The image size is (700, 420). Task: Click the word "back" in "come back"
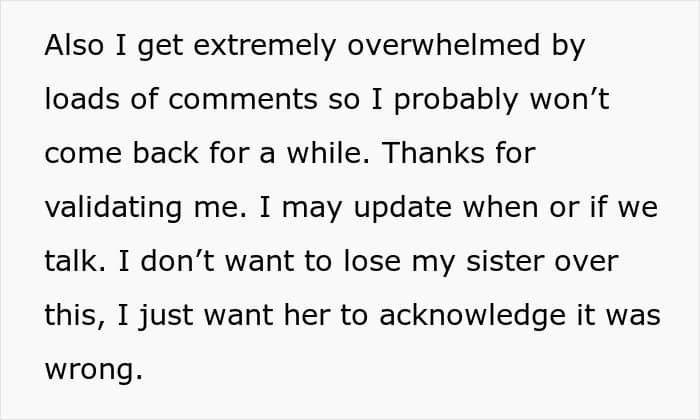(166, 154)
